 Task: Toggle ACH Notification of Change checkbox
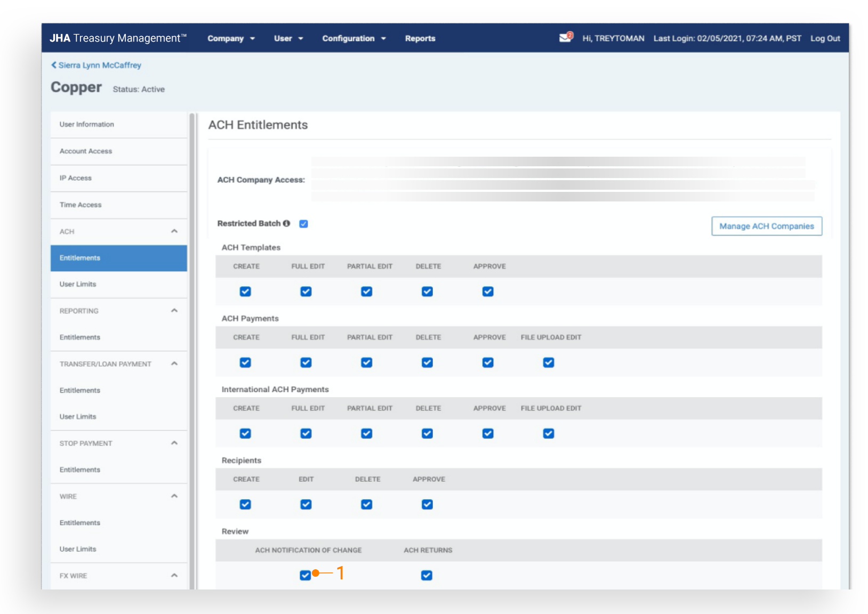coord(305,575)
